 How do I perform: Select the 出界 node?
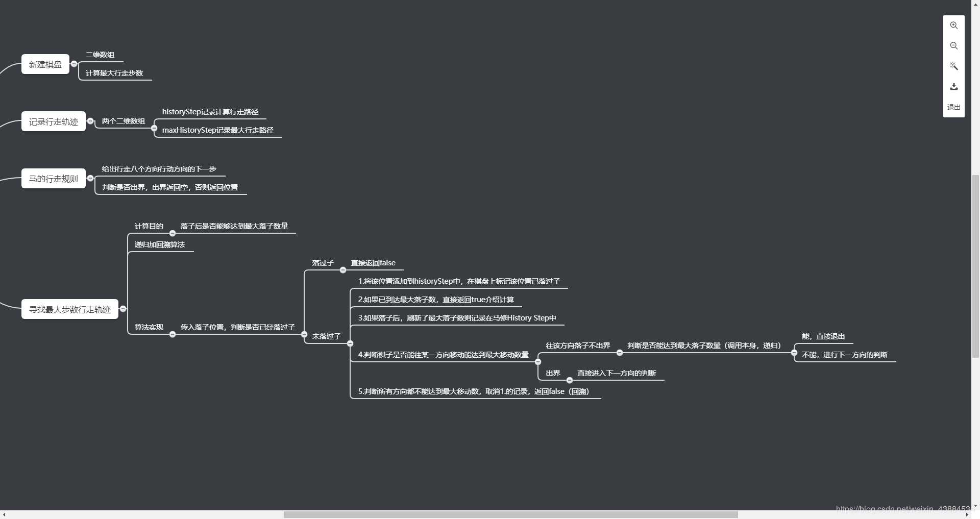[x=553, y=373]
